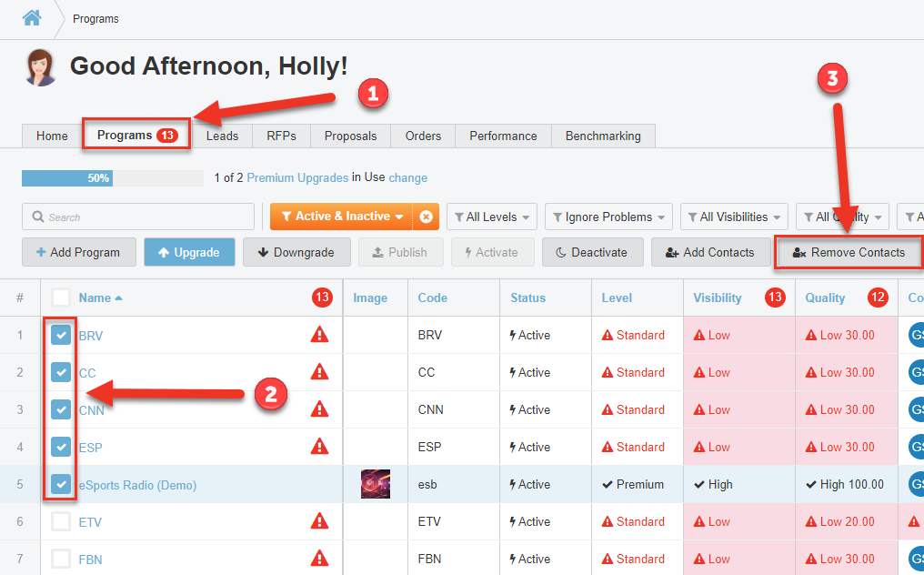924x575 pixels.
Task: Toggle the select-all checkbox in header
Action: (61, 298)
